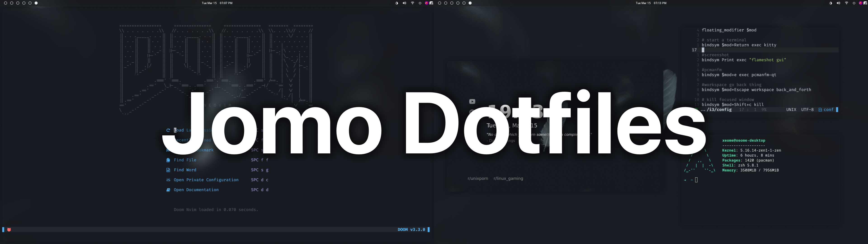The image size is (868, 244).
Task: Select the filled workspace circle, 07:07 PM bar
Action: tap(36, 3)
